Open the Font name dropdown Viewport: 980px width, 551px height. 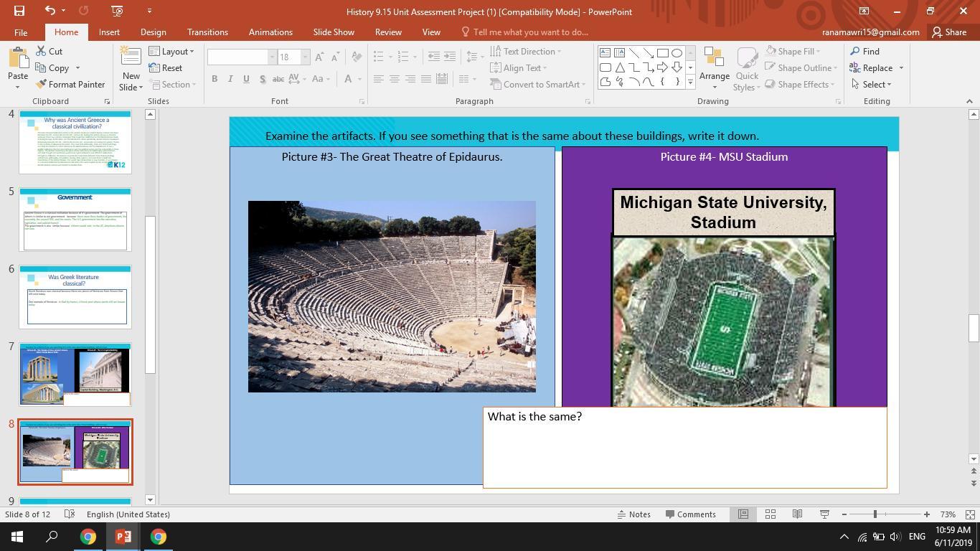click(x=272, y=57)
